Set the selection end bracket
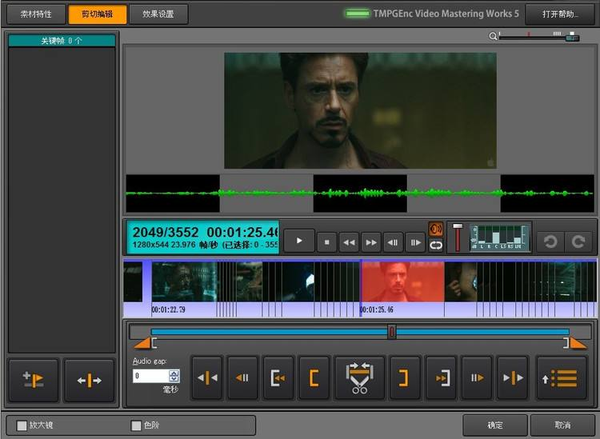The image size is (600, 439). click(404, 378)
